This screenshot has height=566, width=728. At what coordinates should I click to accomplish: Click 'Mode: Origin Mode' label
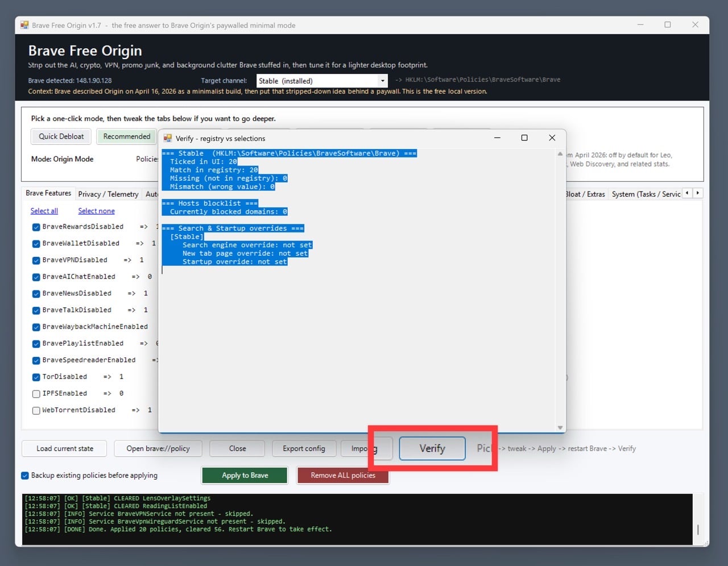pos(63,159)
